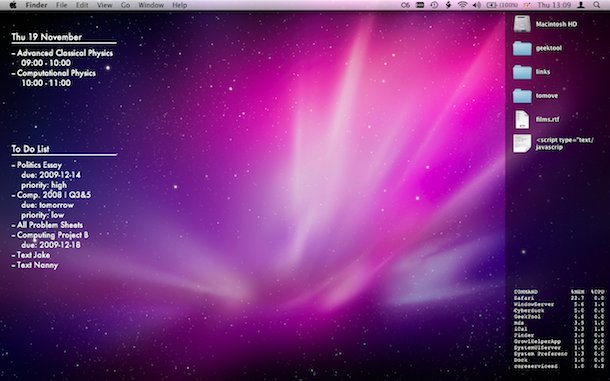Click Computing Project B item
The height and width of the screenshot is (381, 610).
(x=53, y=235)
